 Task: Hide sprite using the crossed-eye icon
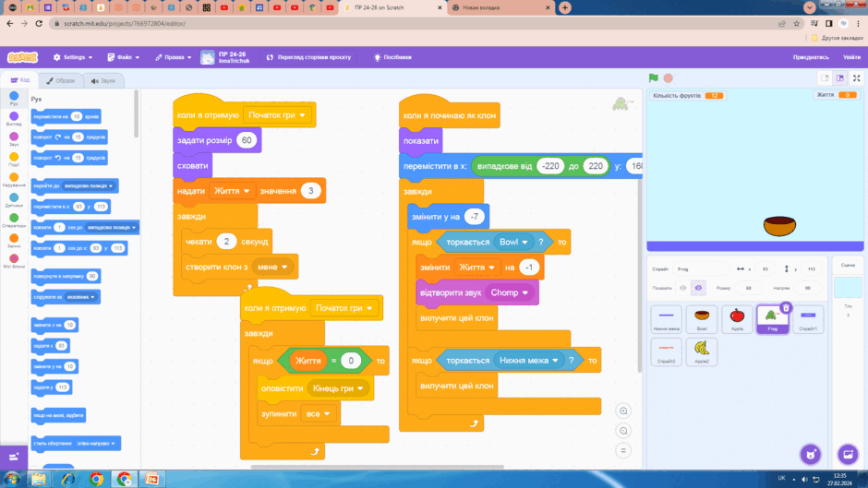click(698, 288)
